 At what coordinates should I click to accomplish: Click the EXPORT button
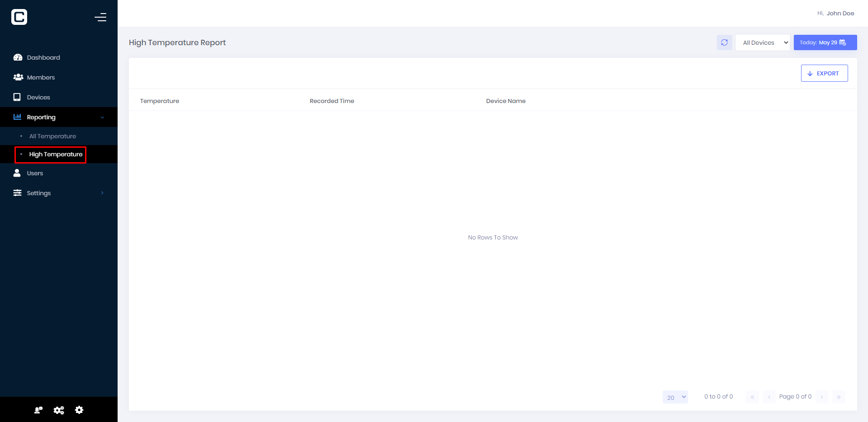point(824,73)
